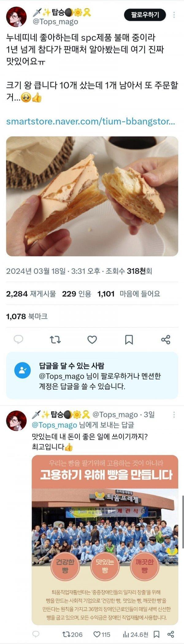Like the main tweet with heart icon
184x644 pixels.
[x=92, y=339]
